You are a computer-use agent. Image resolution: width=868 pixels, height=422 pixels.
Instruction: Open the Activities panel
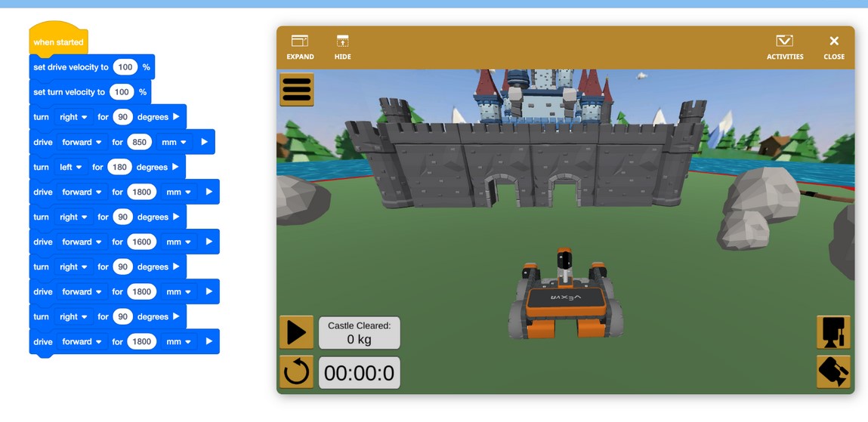(785, 47)
